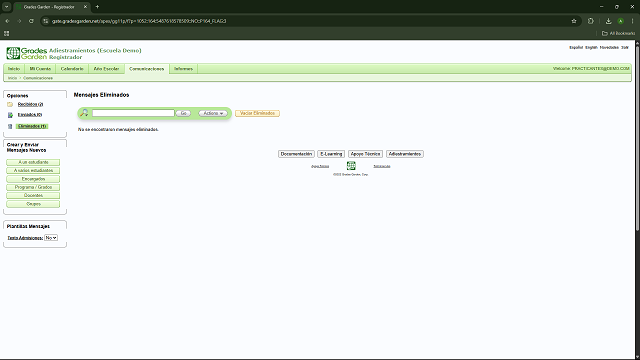Click the Apoyo Técnico footer button
Image resolution: width=640 pixels, height=360 pixels.
click(x=365, y=154)
